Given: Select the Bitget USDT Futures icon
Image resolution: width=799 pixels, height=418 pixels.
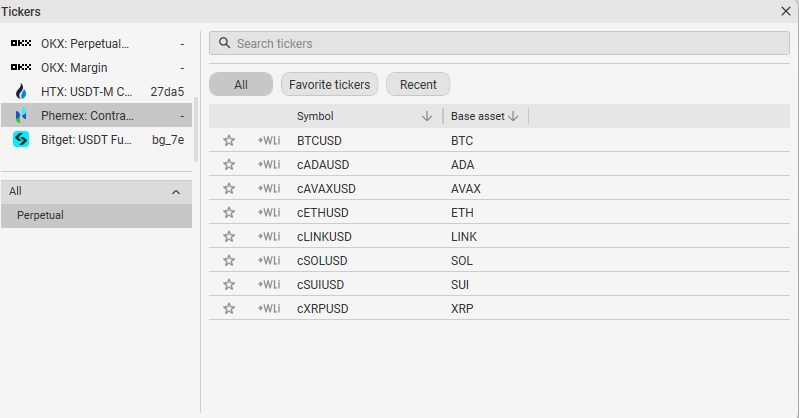Looking at the screenshot, I should [21, 140].
